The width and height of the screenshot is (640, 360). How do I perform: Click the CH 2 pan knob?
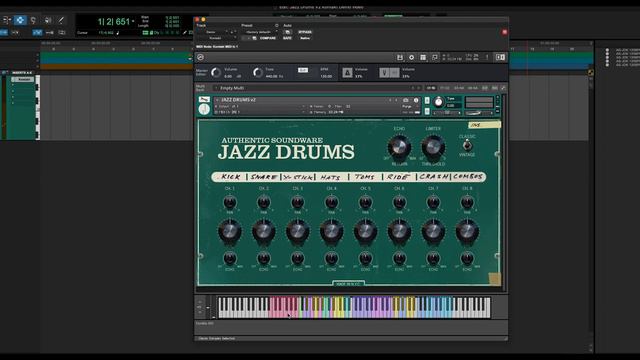click(x=264, y=202)
